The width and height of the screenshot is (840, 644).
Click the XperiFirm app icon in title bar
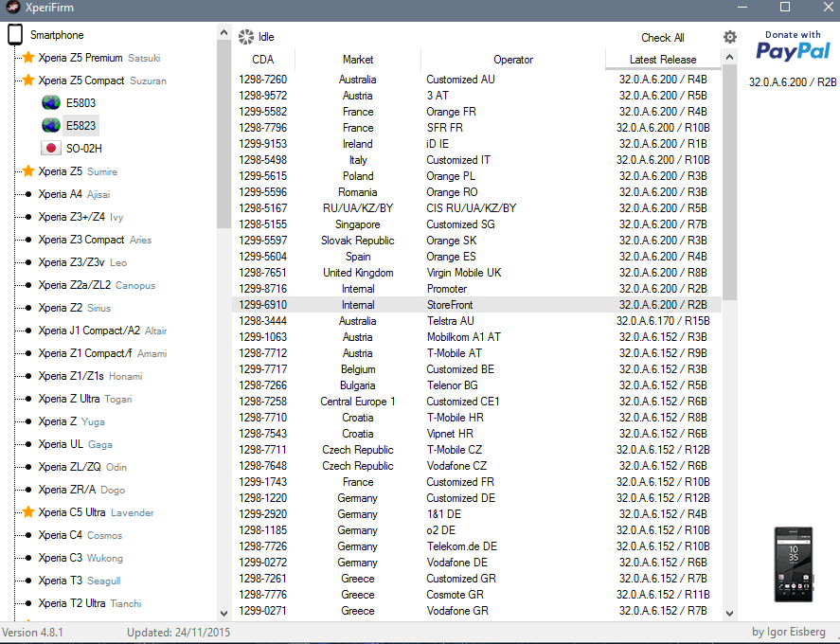pyautogui.click(x=13, y=8)
